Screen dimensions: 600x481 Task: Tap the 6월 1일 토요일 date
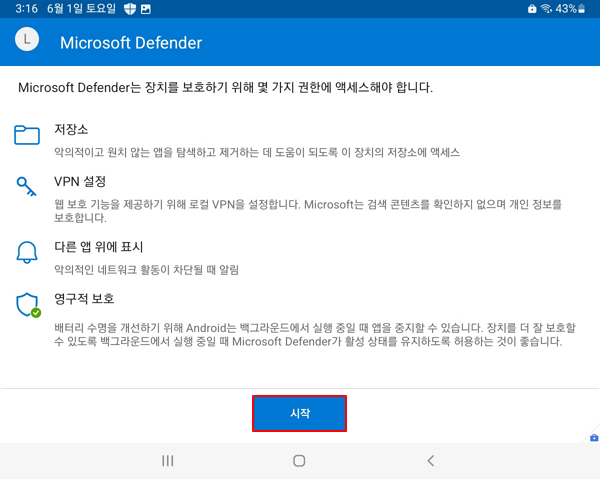click(x=81, y=8)
